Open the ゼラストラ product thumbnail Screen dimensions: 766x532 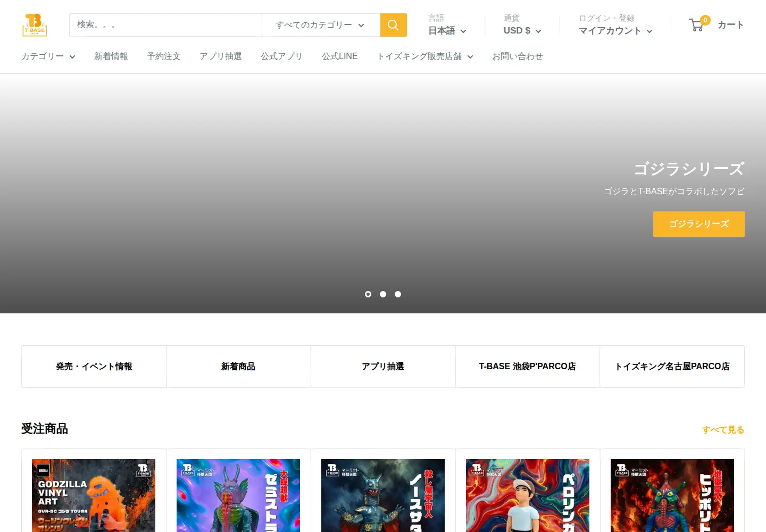tap(238, 495)
